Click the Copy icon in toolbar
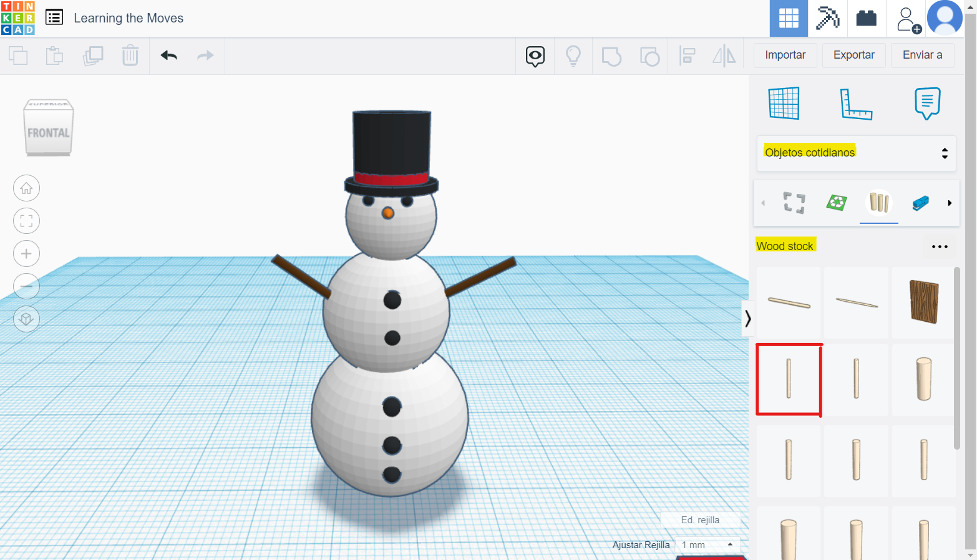This screenshot has width=977, height=560. click(x=18, y=56)
